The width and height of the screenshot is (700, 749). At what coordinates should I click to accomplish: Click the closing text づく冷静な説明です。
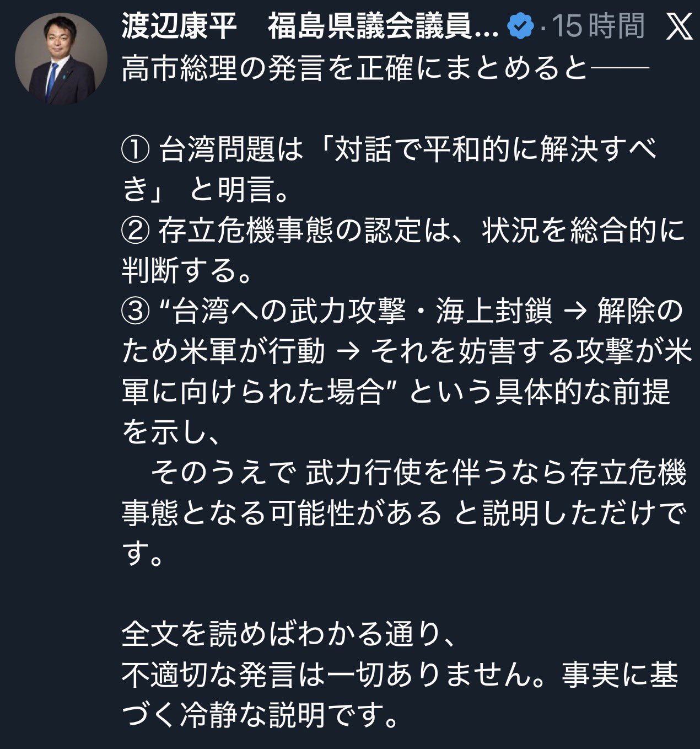coord(259,715)
